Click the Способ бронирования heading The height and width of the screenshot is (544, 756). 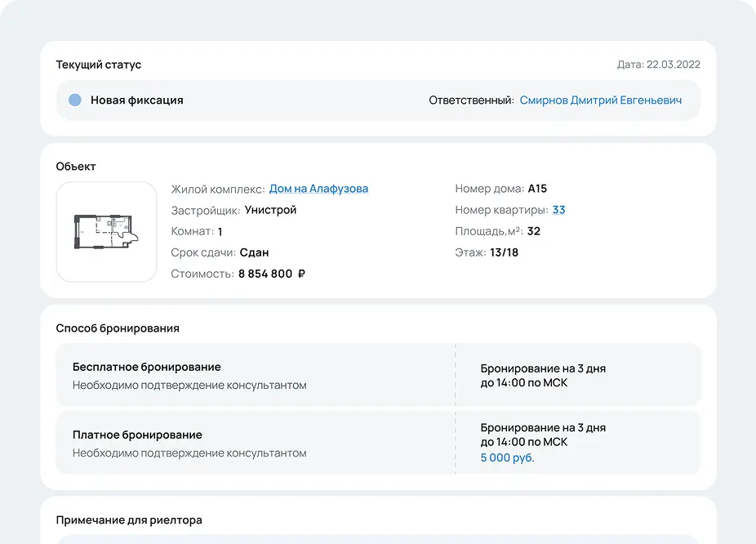(118, 328)
